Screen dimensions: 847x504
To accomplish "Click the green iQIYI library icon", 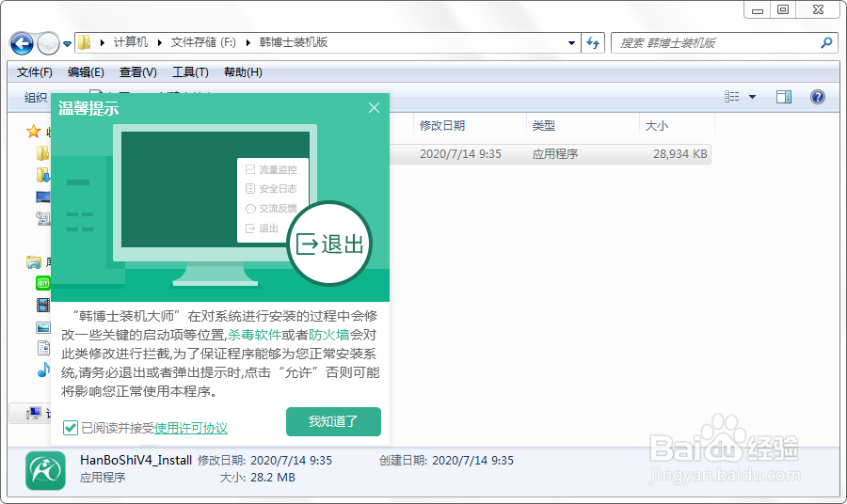I will 42,283.
